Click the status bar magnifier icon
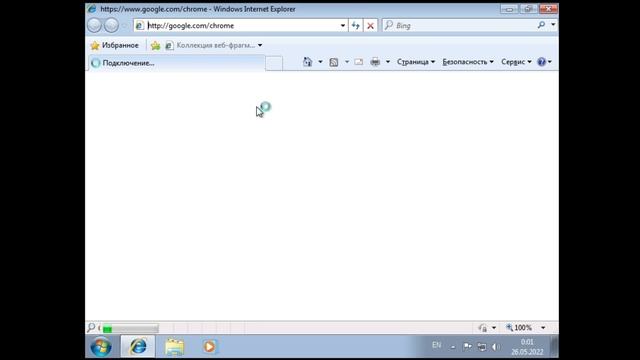640x360 pixels. 91,327
